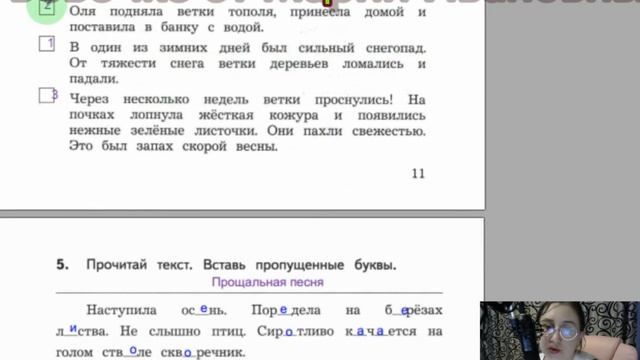Click the order box numbered 3
The height and width of the screenshot is (360, 640).
(x=47, y=96)
